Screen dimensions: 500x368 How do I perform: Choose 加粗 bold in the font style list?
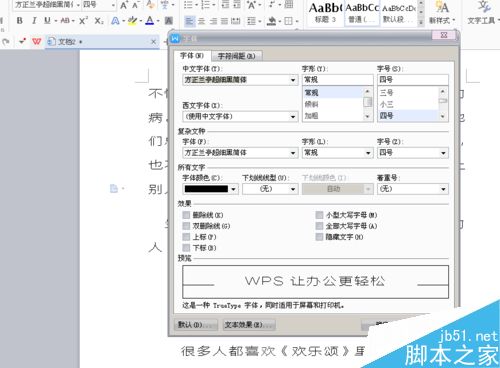pos(333,116)
